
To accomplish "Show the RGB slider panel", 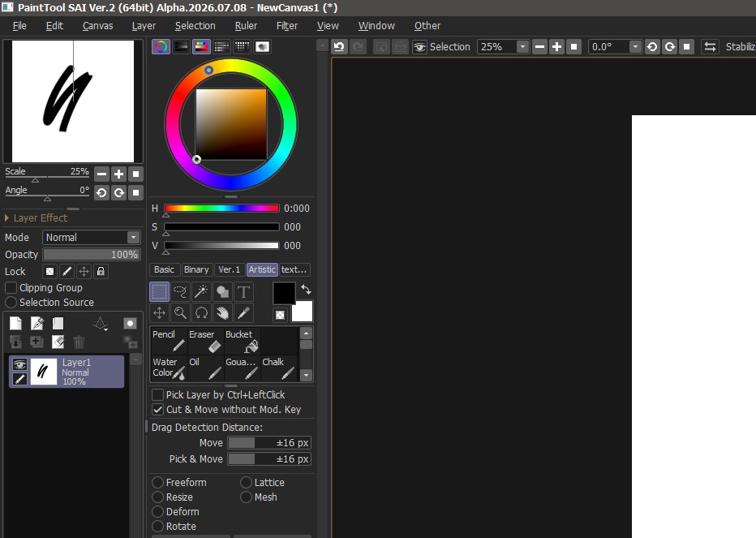I will tap(181, 47).
